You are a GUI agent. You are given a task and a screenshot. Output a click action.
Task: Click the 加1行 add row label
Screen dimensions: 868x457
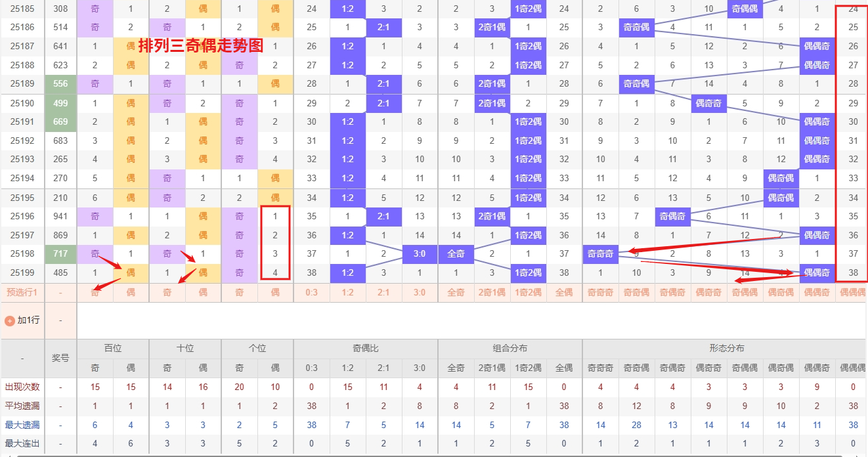28,320
